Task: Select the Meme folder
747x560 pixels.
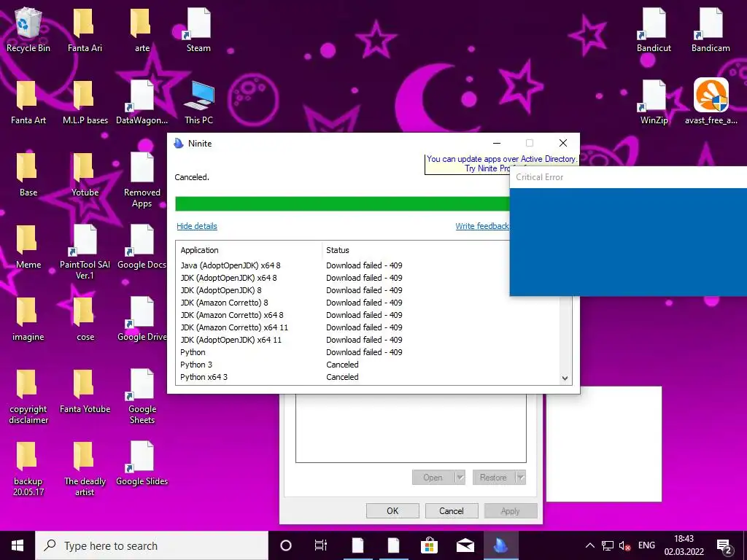Action: click(28, 246)
